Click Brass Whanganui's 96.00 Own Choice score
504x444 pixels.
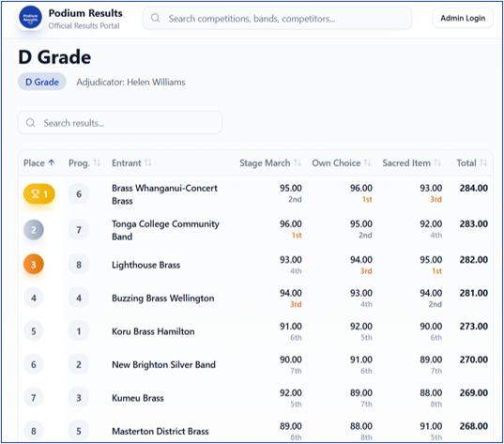click(361, 188)
